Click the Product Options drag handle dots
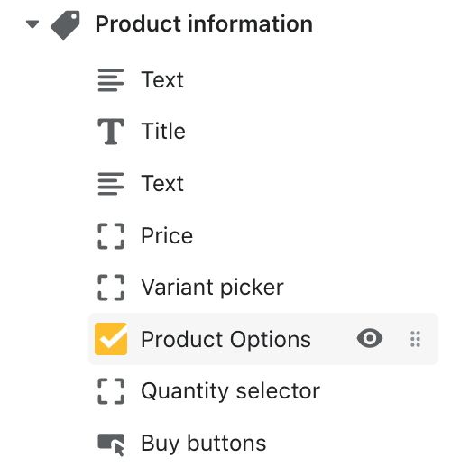 416,339
